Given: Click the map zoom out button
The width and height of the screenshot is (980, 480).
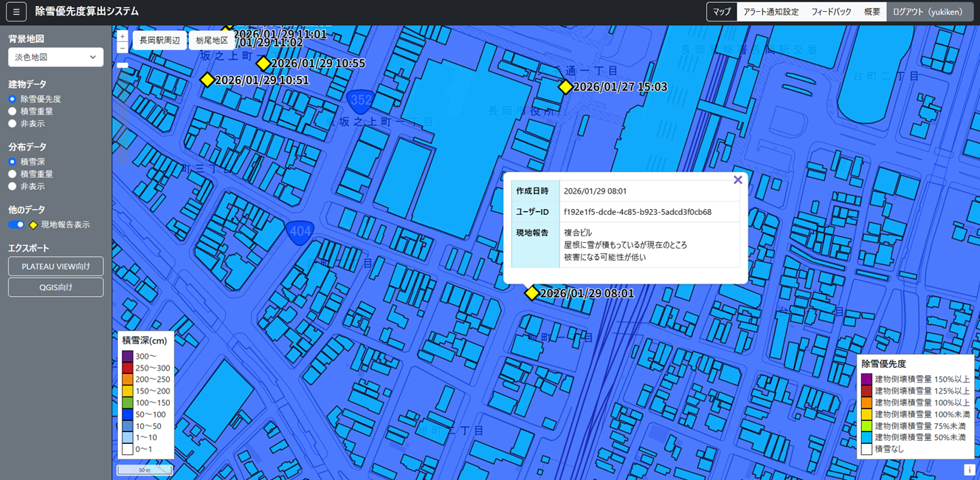Looking at the screenshot, I should [122, 48].
